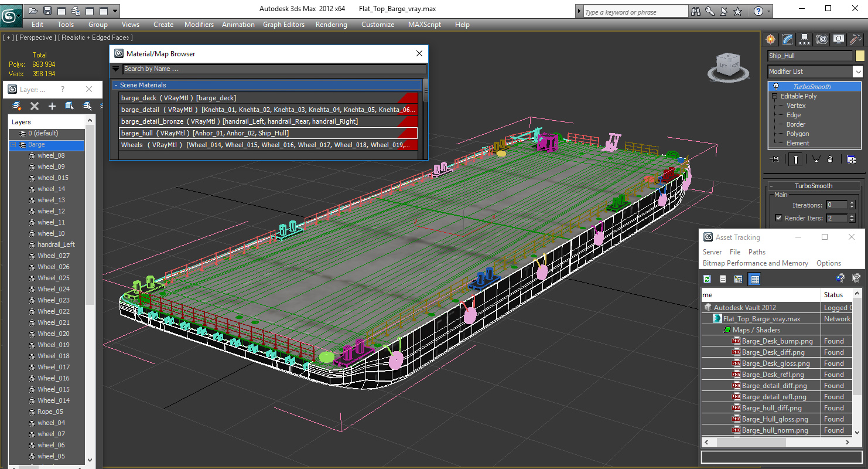Viewport: 868px width, 469px height.
Task: Collapse the Editable Poly sub-object tree
Action: 774,96
